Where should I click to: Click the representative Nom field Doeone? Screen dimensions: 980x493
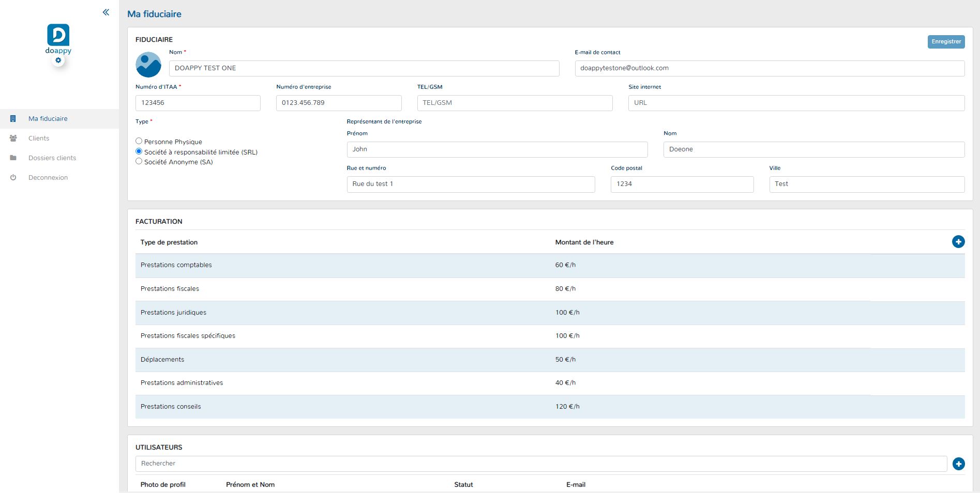(814, 149)
